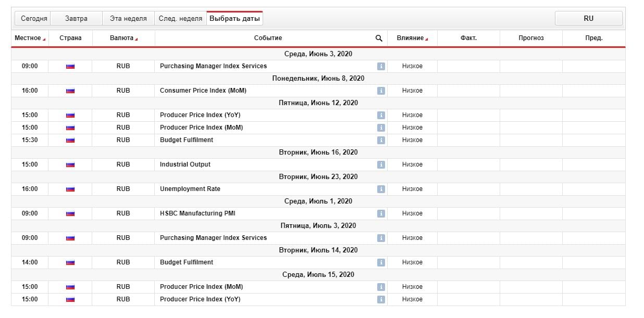Sort by Местное time column
This screenshot has height=318, width=644.
click(x=30, y=38)
